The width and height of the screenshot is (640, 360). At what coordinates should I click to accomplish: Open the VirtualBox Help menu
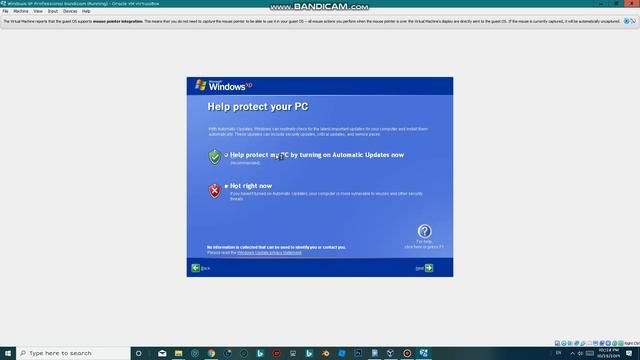(86, 11)
